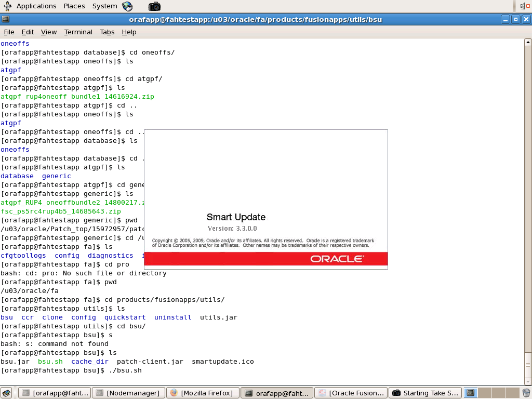Open the Help menu of the terminal
Viewport: 532px width, 399px height.
click(129, 32)
